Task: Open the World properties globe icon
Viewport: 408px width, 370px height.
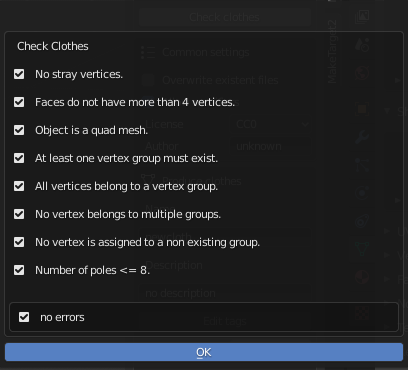Action: (362, 72)
